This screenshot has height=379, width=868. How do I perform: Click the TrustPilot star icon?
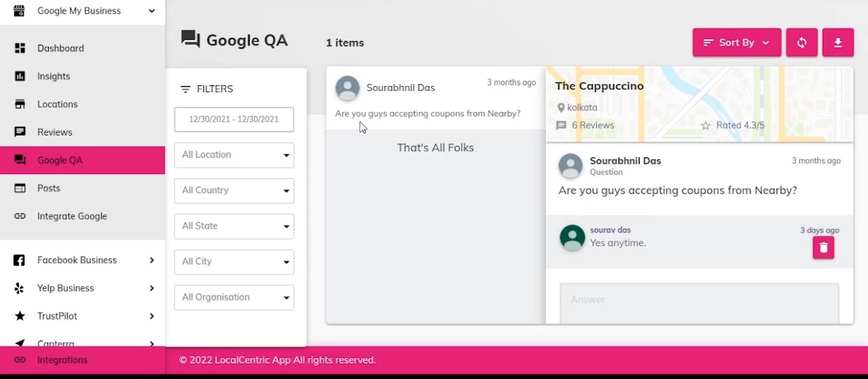point(20,316)
